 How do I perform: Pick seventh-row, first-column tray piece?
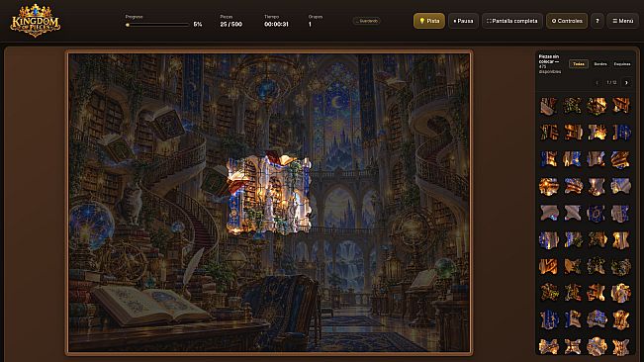pyautogui.click(x=549, y=266)
